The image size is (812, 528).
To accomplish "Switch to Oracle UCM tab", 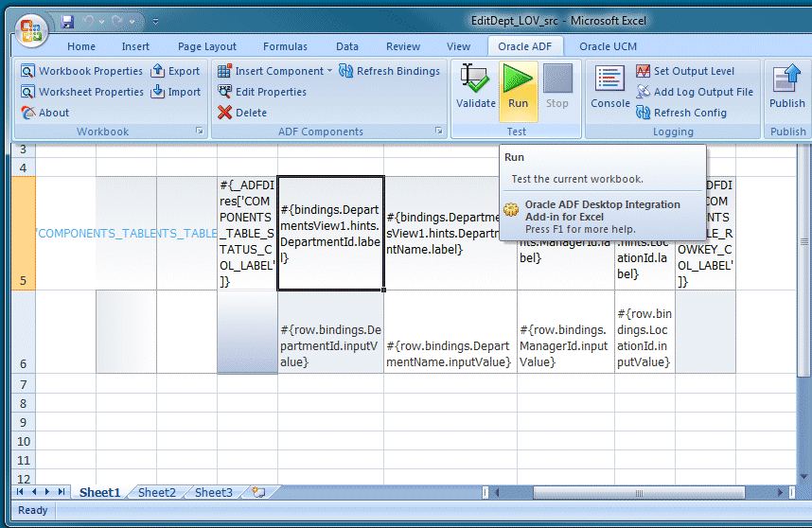I will pyautogui.click(x=608, y=46).
